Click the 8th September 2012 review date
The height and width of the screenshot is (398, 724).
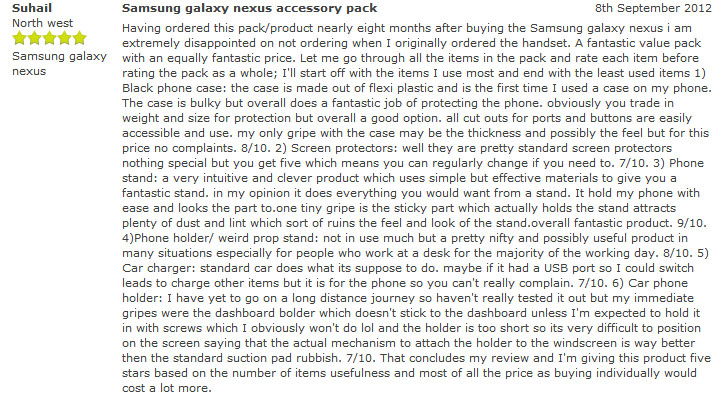653,8
